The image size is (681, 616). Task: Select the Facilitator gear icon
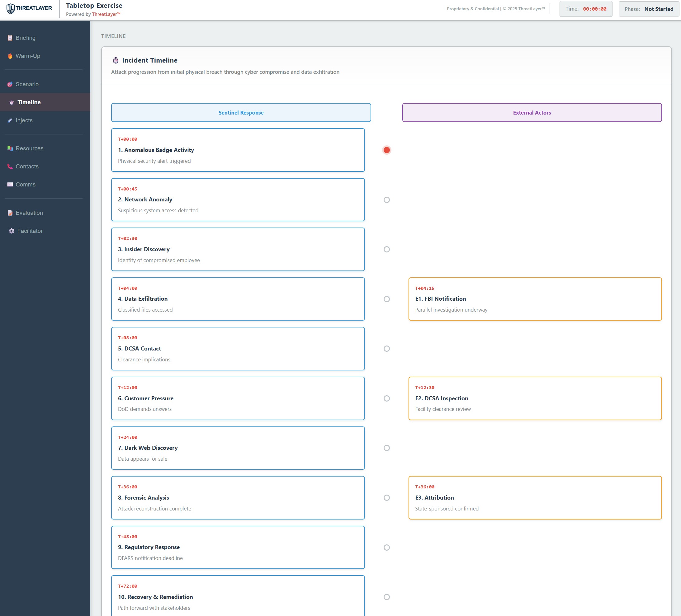[11, 231]
